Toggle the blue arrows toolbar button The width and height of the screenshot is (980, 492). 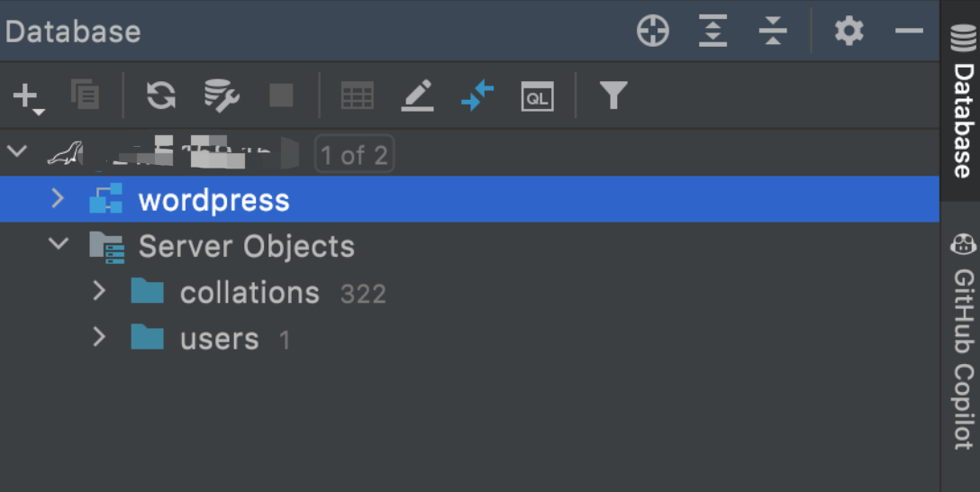click(x=477, y=96)
